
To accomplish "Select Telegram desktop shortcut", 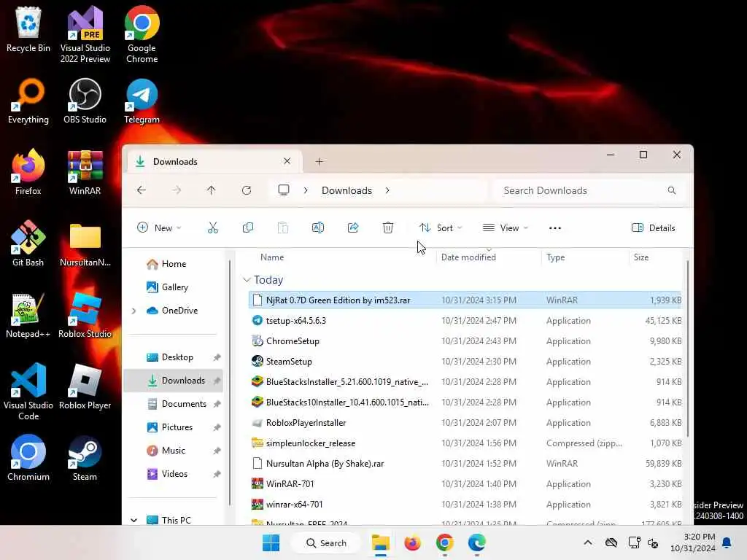I will 142,101.
